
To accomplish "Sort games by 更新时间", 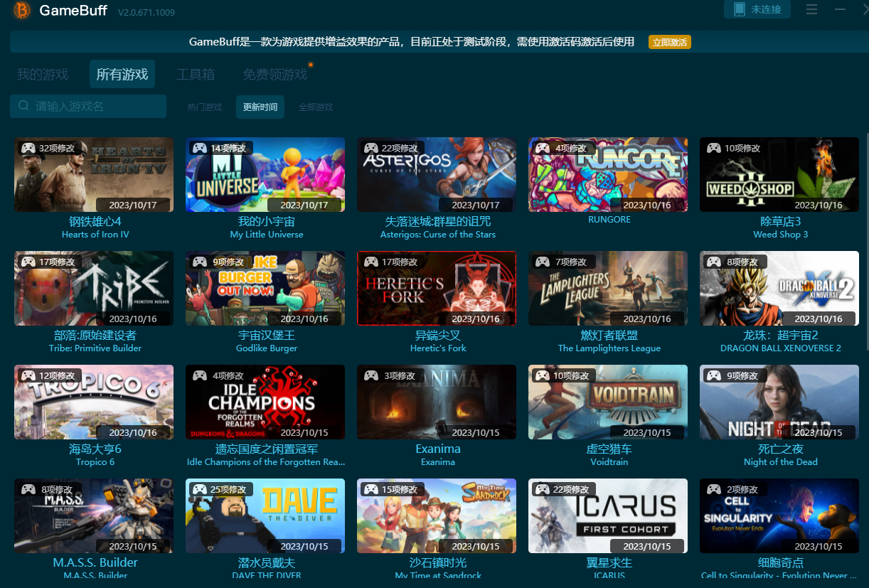I will (260, 107).
